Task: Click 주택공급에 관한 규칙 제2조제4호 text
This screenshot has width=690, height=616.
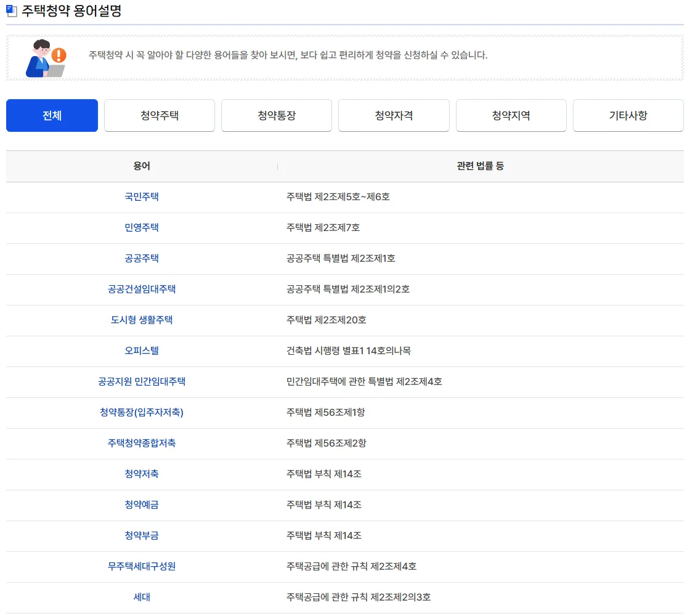Action: pyautogui.click(x=351, y=566)
